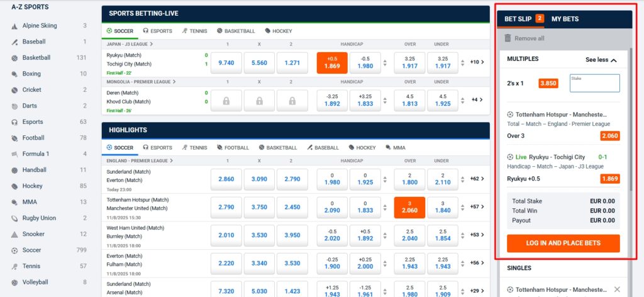The image size is (644, 297).
Task: Switch to MMA tab in Highlights
Action: pos(396,147)
